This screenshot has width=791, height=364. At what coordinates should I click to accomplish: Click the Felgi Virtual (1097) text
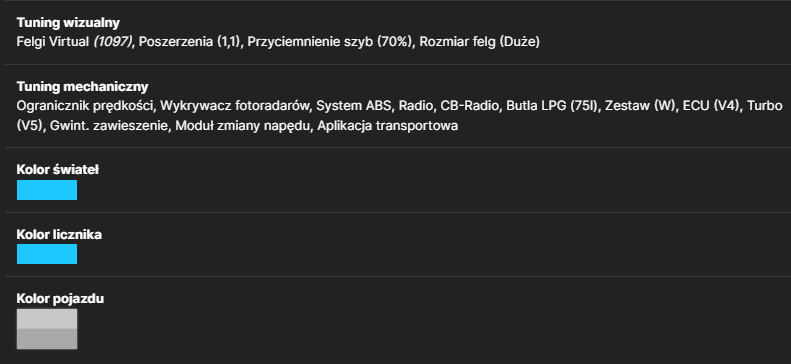click(x=74, y=42)
